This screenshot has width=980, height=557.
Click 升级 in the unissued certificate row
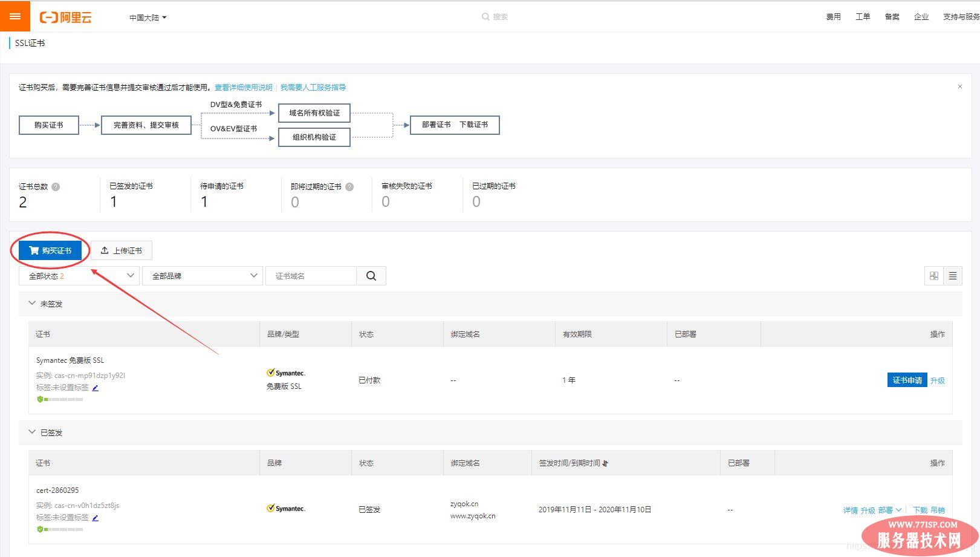[938, 380]
